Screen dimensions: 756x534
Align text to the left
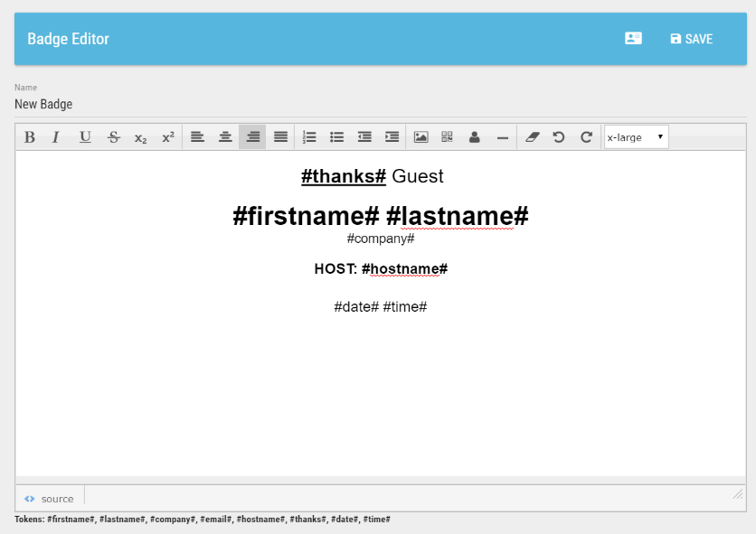click(197, 137)
